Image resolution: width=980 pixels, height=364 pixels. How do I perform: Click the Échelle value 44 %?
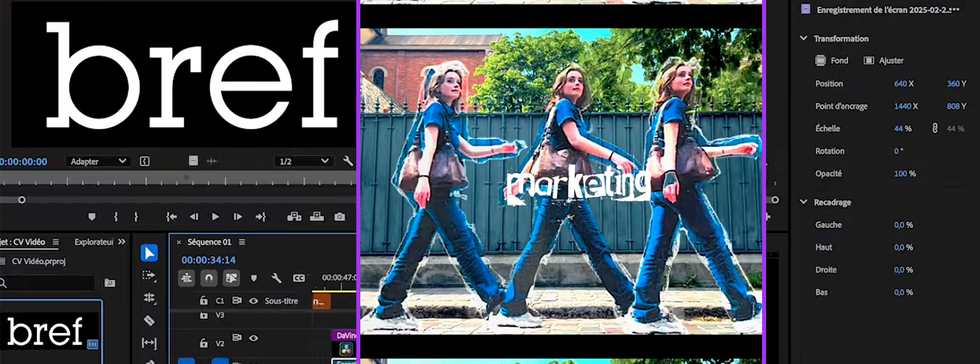[x=902, y=128]
